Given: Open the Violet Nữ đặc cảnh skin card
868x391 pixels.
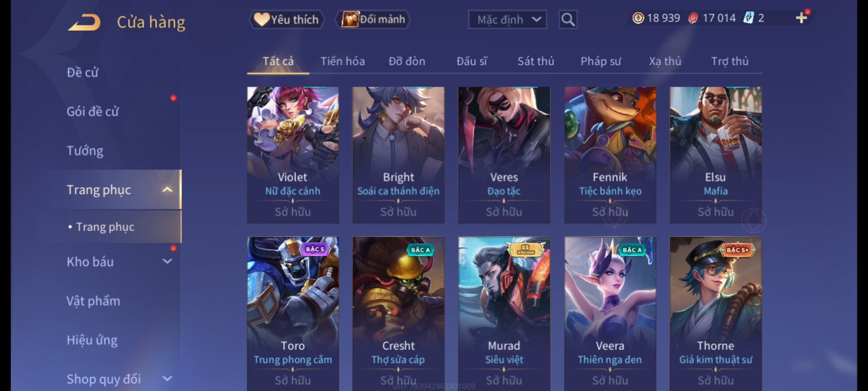Looking at the screenshot, I should tap(293, 155).
